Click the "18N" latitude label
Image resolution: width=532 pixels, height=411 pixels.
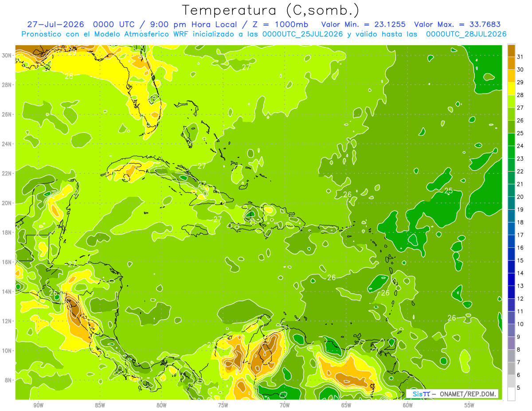click(7, 232)
